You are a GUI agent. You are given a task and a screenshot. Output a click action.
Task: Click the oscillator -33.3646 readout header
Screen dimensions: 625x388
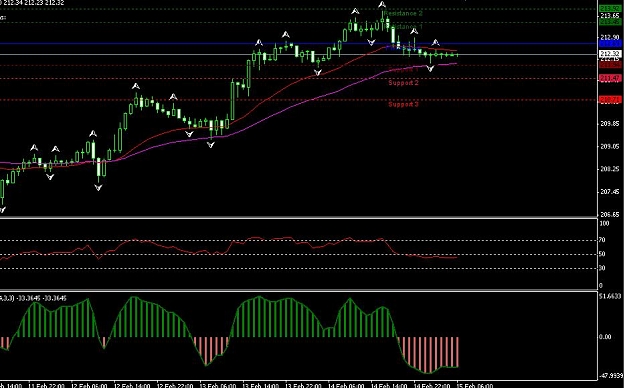[x=33, y=298]
